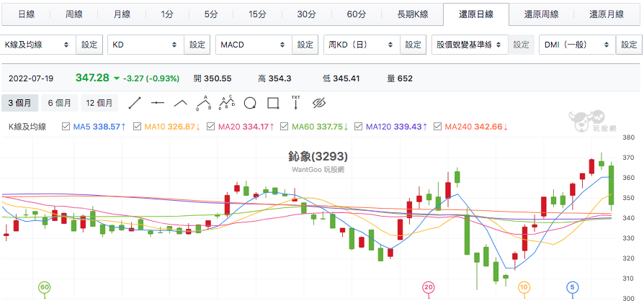Switch to the 日線 tab
This screenshot has height=303, width=644.
(26, 14)
